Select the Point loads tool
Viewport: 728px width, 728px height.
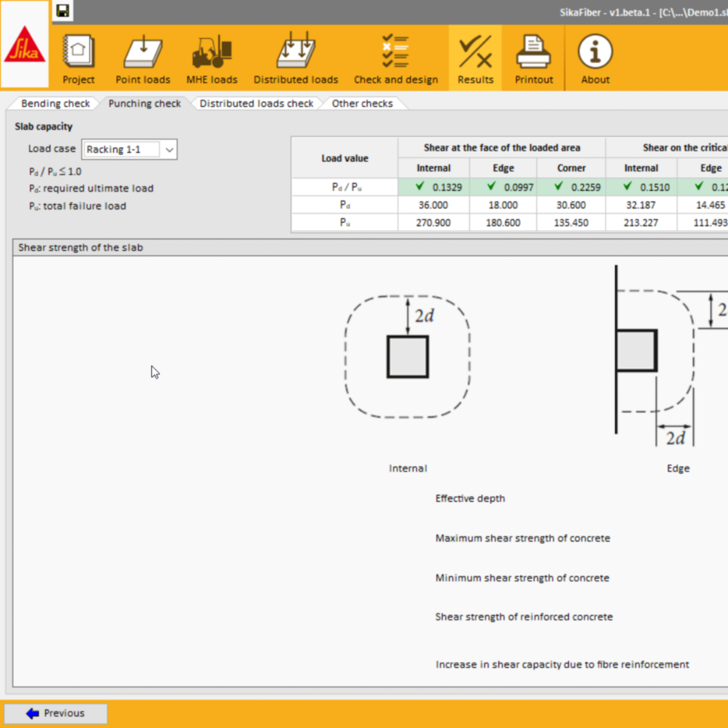click(x=143, y=58)
